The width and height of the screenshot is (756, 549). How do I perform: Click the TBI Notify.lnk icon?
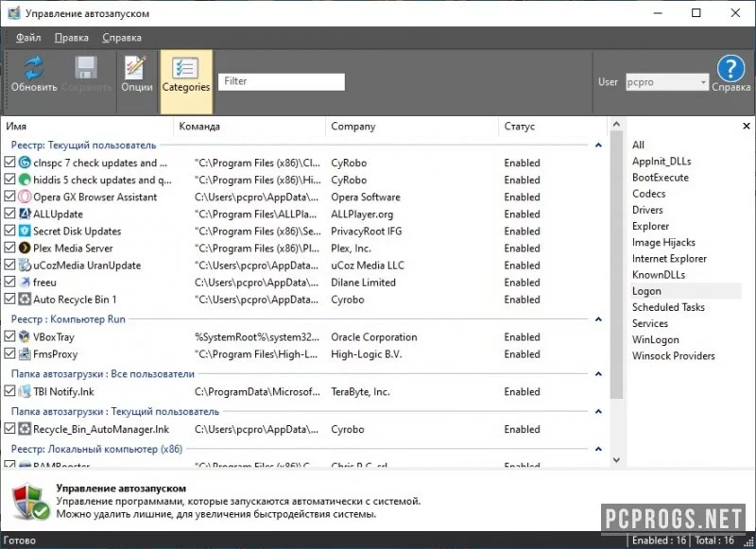click(x=25, y=391)
